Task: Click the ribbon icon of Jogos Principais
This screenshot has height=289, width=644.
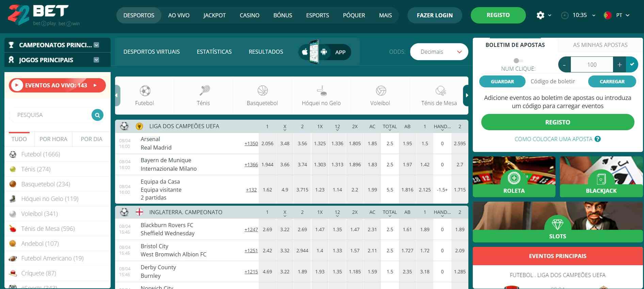Action: coord(11,60)
